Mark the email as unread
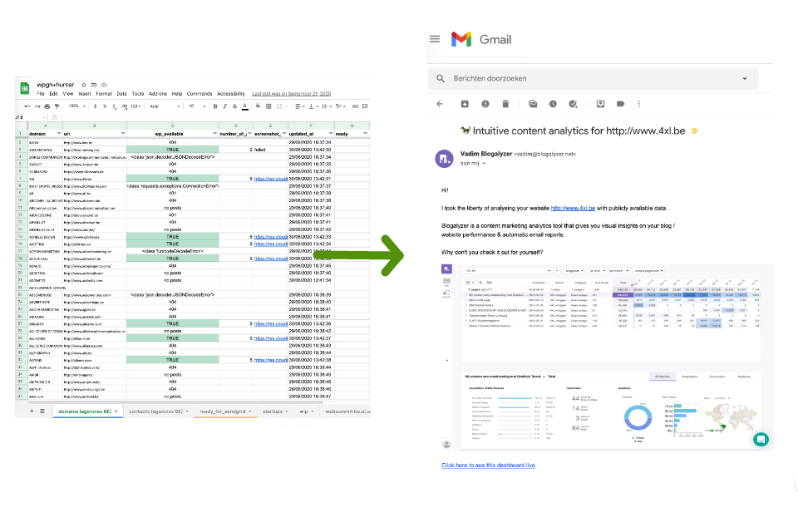Viewport: 798px width, 532px height. [533, 104]
